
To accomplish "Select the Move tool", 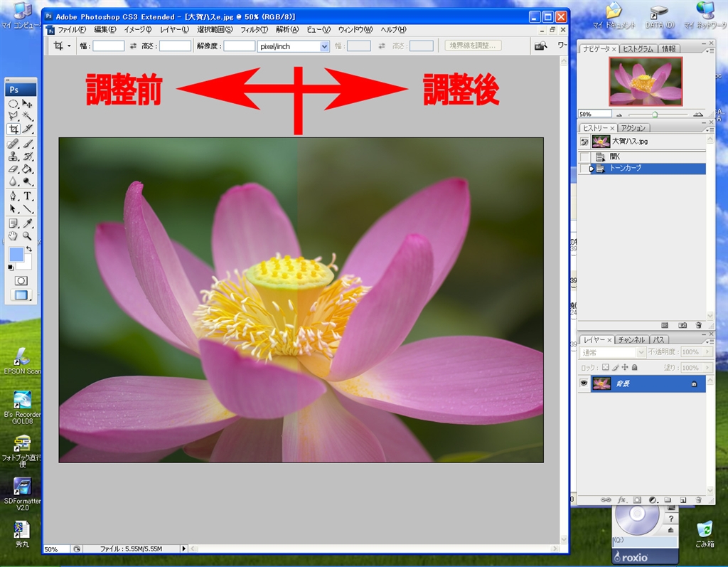I will click(28, 104).
